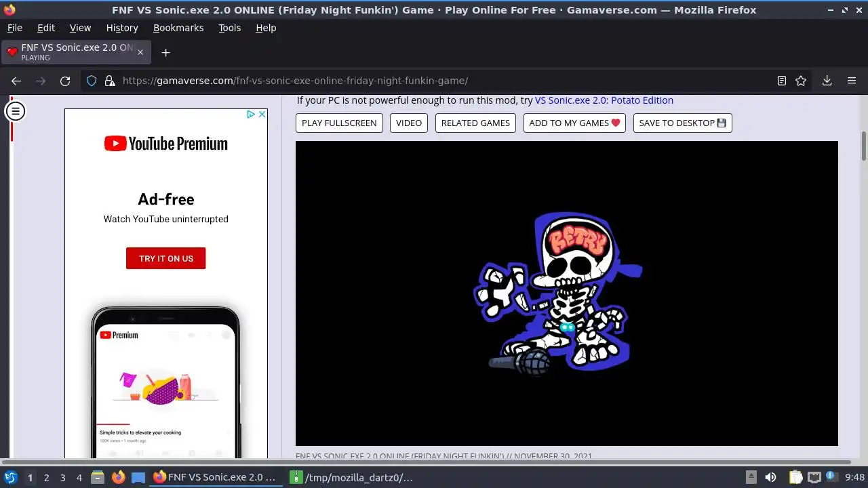This screenshot has width=868, height=488.
Task: Open the Firefox downloads panel
Action: 827,81
